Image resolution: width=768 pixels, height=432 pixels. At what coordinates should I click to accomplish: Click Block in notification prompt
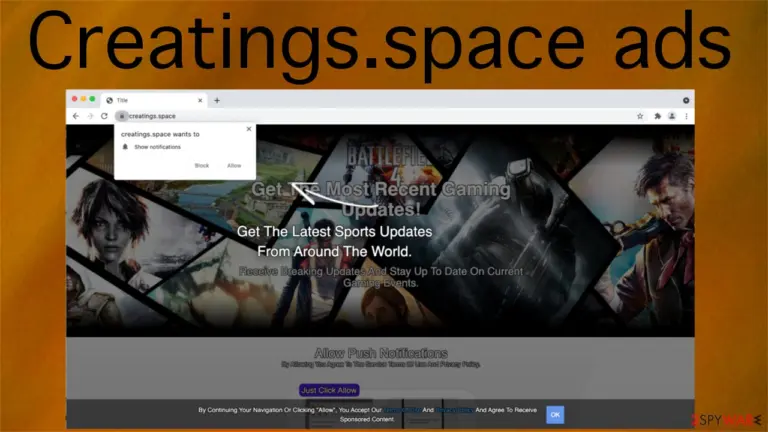click(202, 166)
